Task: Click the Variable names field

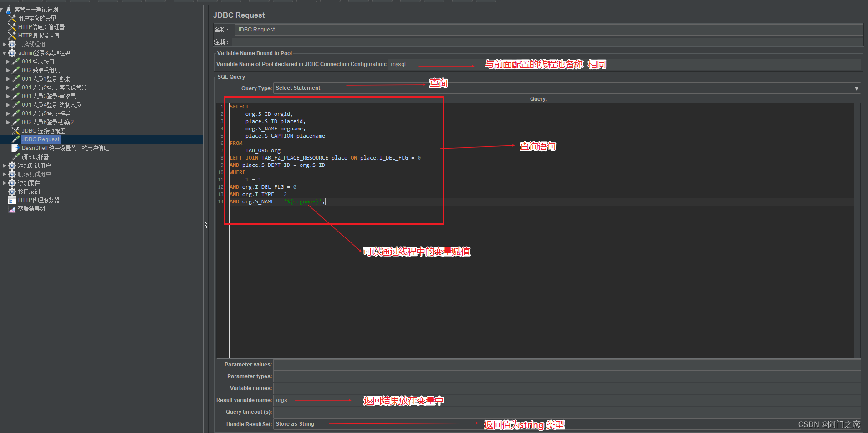Action: tap(567, 388)
